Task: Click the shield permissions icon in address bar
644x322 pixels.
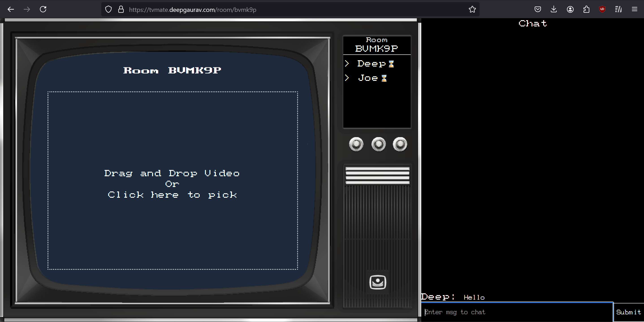Action: pos(108,9)
